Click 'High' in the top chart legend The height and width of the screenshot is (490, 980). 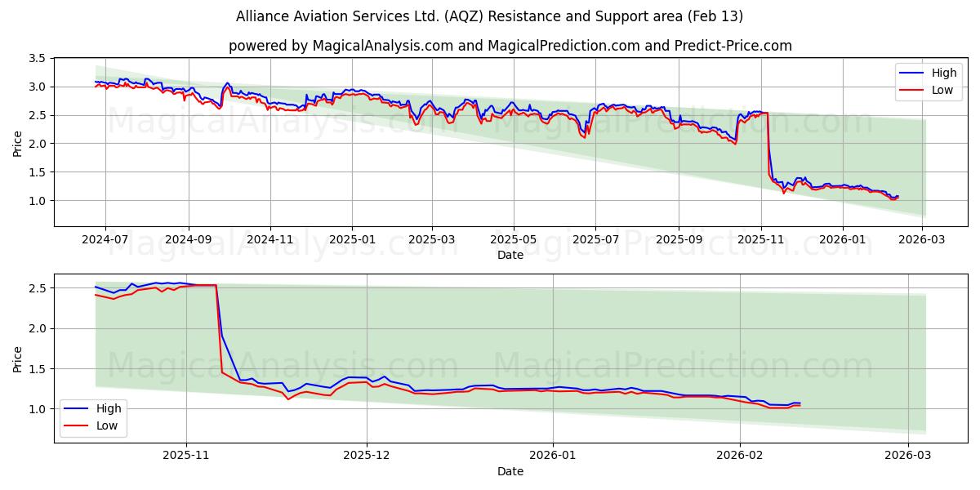pyautogui.click(x=944, y=73)
